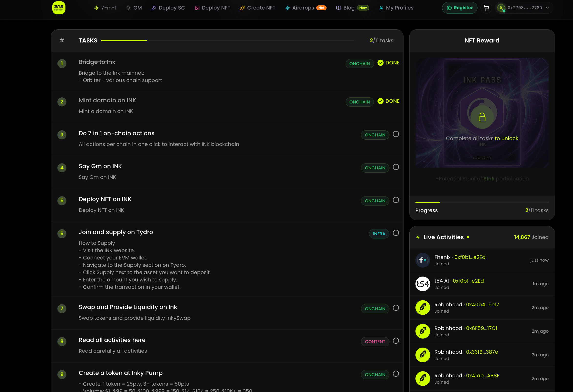Screen dimensions: 573x392
Task: Click the Live Activities lightning icon
Action: click(418, 237)
